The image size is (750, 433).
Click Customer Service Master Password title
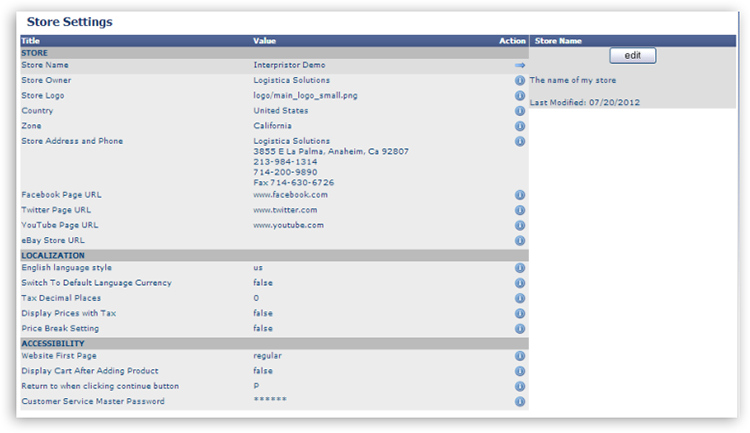click(x=93, y=401)
